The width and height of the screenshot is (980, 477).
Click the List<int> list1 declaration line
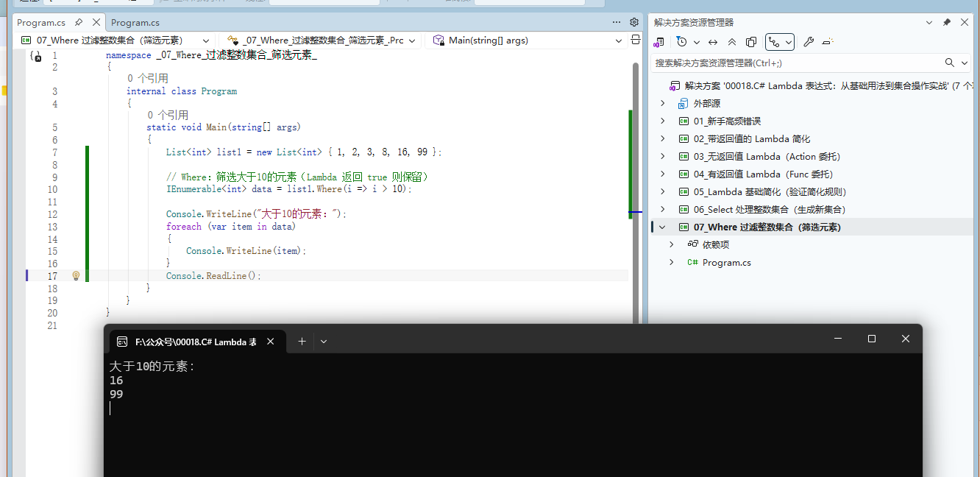304,152
